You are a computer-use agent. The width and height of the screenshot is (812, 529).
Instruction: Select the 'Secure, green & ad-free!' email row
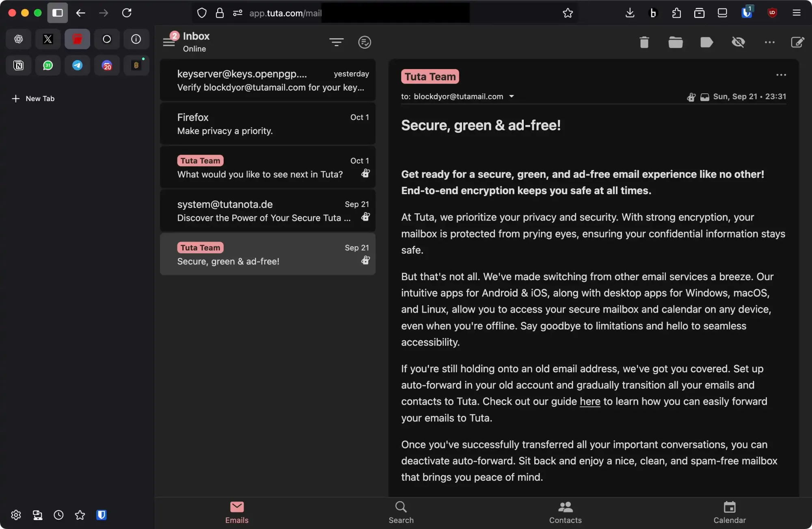pyautogui.click(x=268, y=254)
